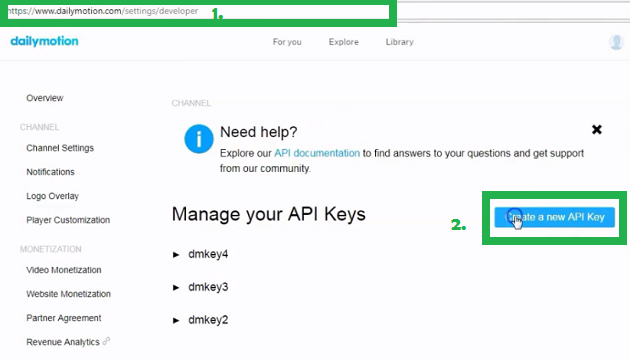The width and height of the screenshot is (630, 361).
Task: Open Video Monetization page
Action: tap(63, 270)
